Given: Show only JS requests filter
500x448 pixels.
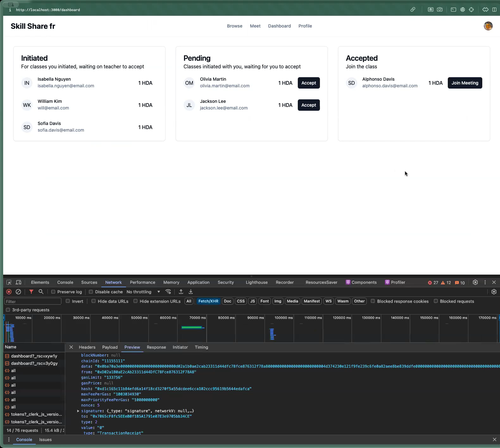Looking at the screenshot, I should 253,301.
